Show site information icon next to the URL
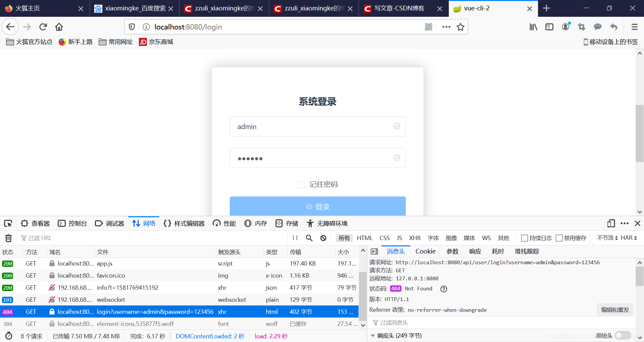Screen dimensions: 644x342 pyautogui.click(x=146, y=27)
